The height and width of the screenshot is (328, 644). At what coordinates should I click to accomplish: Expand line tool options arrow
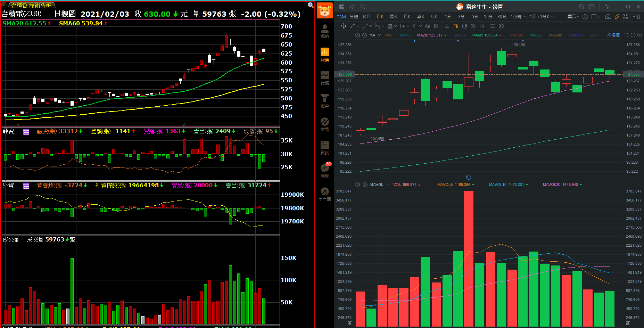pos(358,26)
